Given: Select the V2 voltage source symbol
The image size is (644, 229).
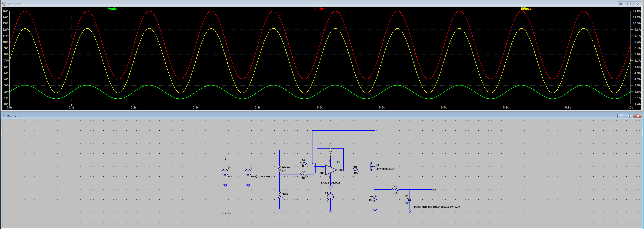Looking at the screenshot, I should click(x=225, y=172).
